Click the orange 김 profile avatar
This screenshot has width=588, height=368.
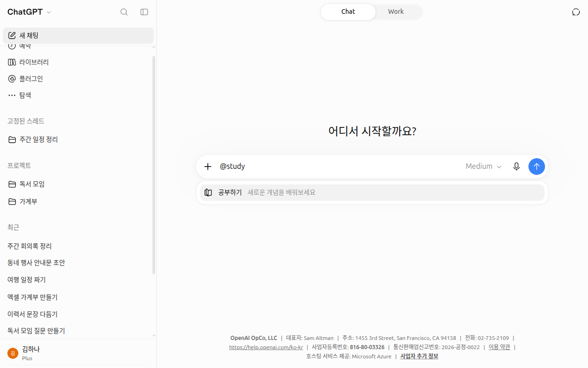[x=13, y=353]
